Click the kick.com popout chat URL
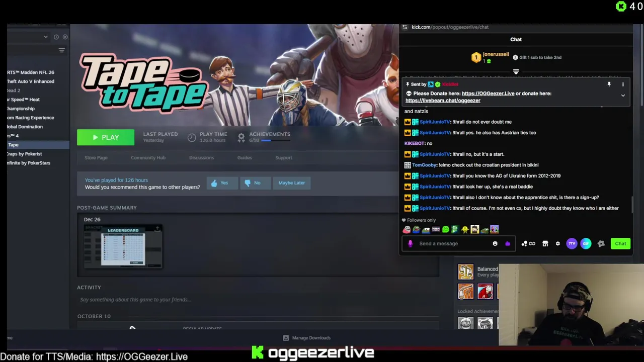644x362 pixels. [450, 27]
